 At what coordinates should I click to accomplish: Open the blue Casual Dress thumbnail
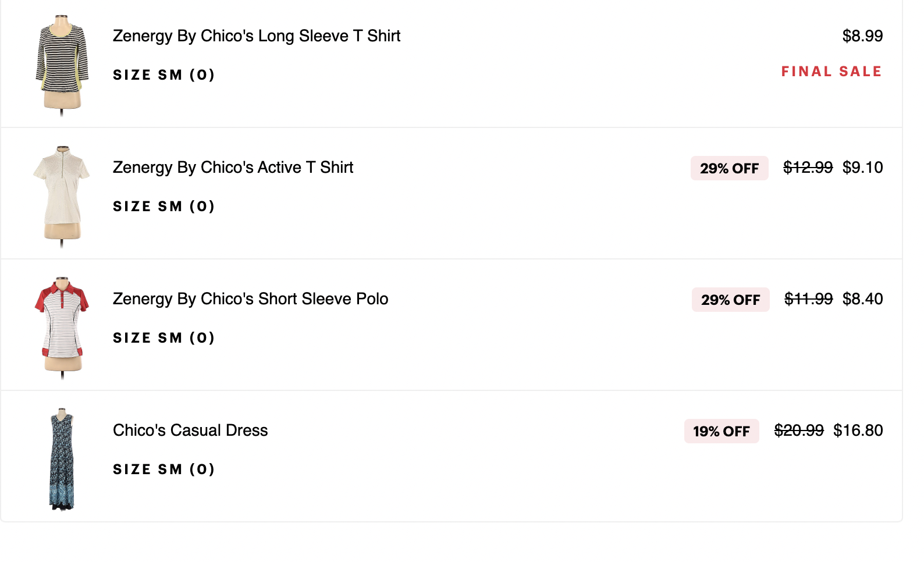click(62, 460)
